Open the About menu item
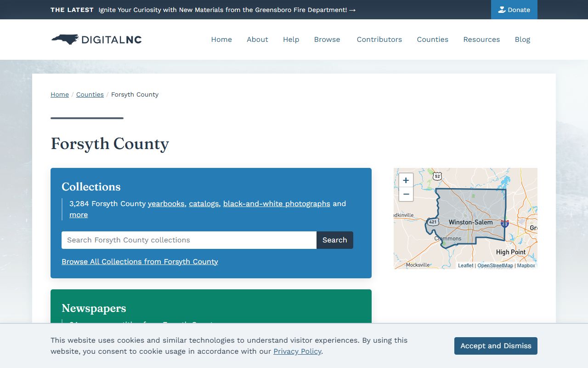The height and width of the screenshot is (368, 588). (257, 40)
